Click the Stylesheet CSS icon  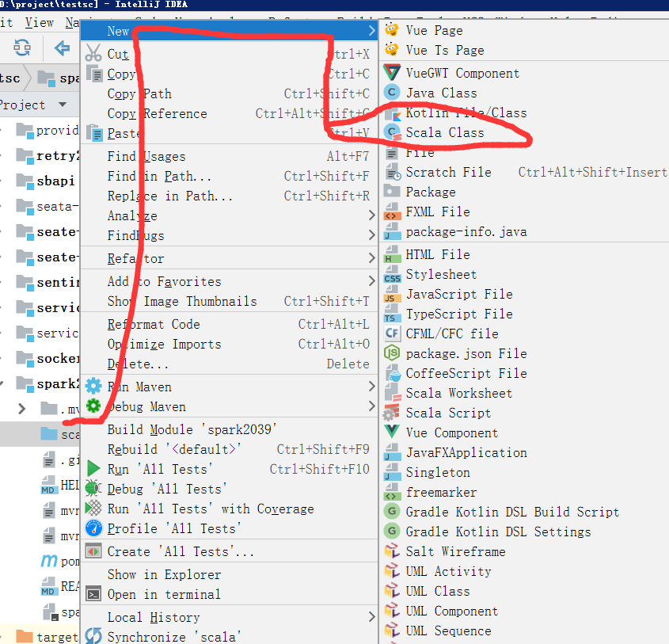point(392,274)
